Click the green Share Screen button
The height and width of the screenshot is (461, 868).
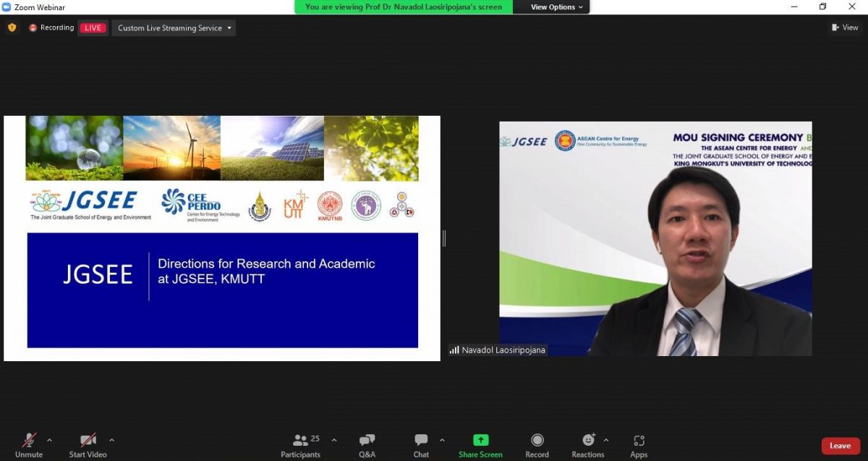pos(480,444)
